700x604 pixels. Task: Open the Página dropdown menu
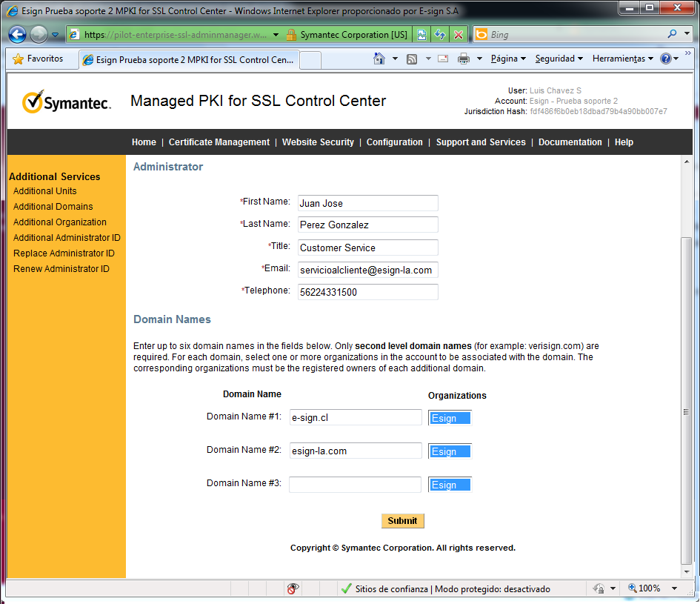tap(507, 59)
